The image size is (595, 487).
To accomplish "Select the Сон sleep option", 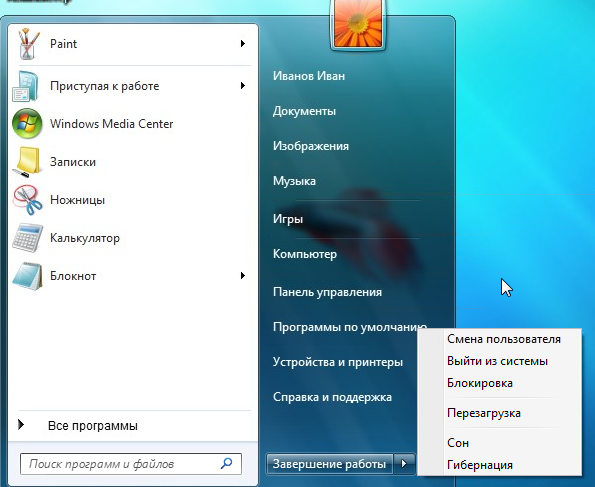I will point(458,443).
